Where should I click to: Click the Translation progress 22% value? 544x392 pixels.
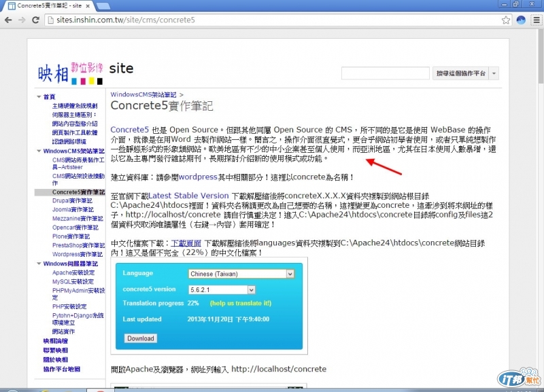tap(193, 303)
